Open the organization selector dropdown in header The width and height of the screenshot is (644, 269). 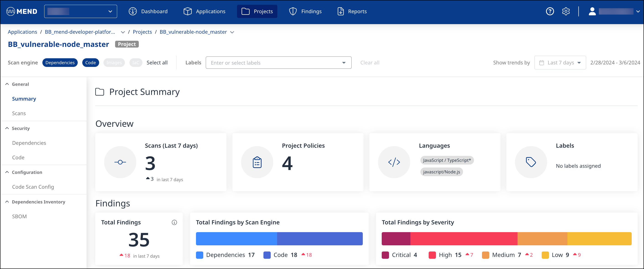point(80,11)
